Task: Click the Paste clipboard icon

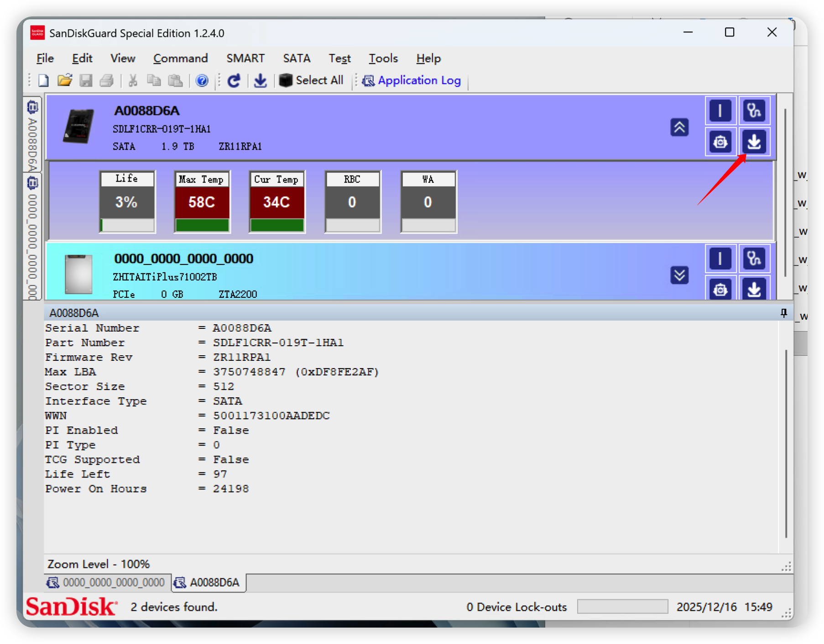Action: click(x=175, y=81)
